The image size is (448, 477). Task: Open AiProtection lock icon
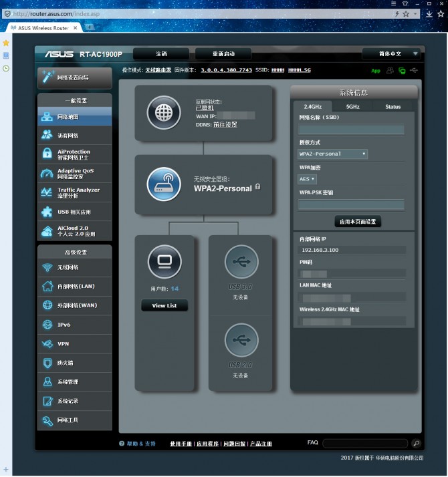pyautogui.click(x=47, y=154)
